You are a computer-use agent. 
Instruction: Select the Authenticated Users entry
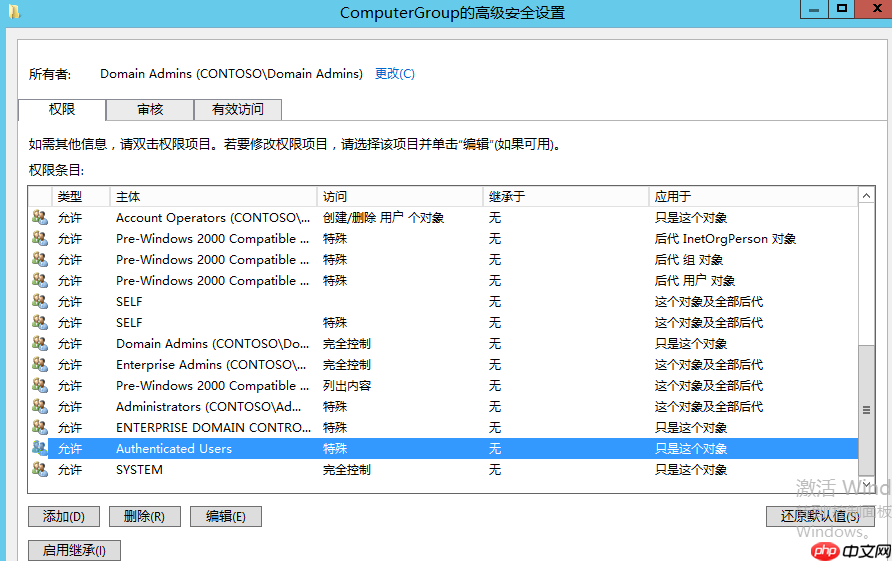click(x=174, y=449)
